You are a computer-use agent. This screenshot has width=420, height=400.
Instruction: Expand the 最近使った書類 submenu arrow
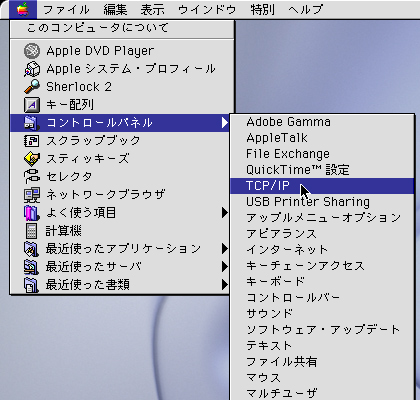pos(225,284)
